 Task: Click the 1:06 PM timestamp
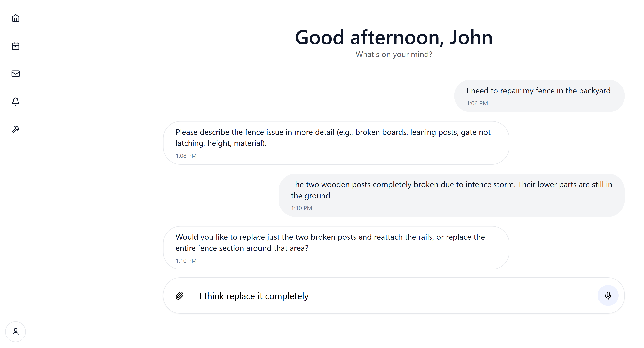click(477, 103)
